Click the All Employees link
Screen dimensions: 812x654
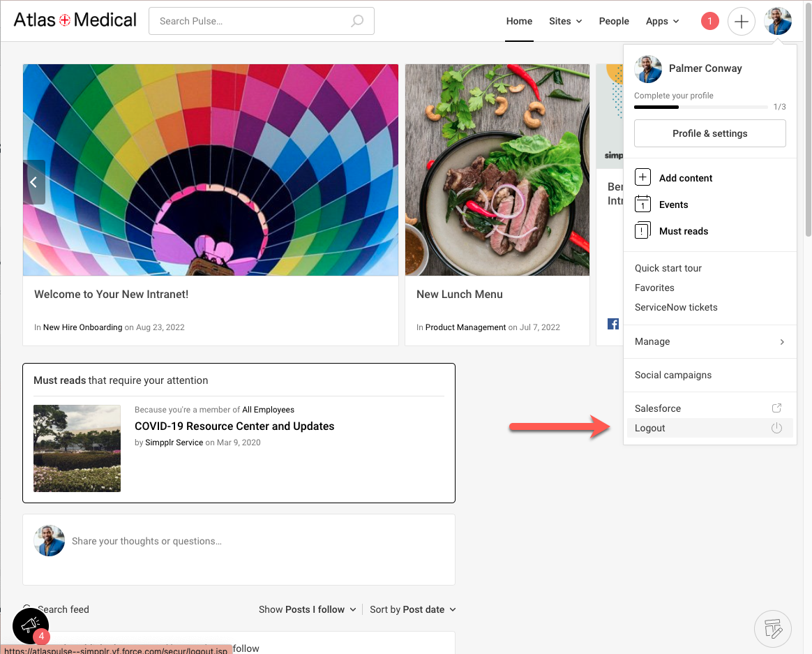[x=268, y=410]
